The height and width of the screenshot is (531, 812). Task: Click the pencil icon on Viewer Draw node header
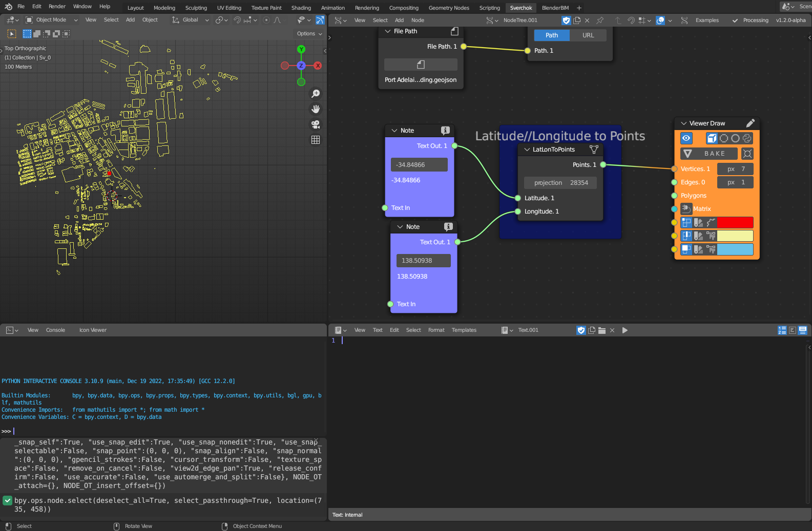pos(751,123)
